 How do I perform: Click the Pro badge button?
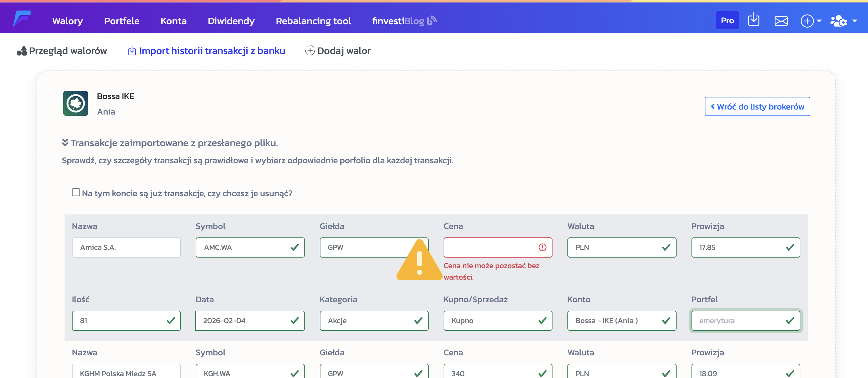click(x=727, y=20)
